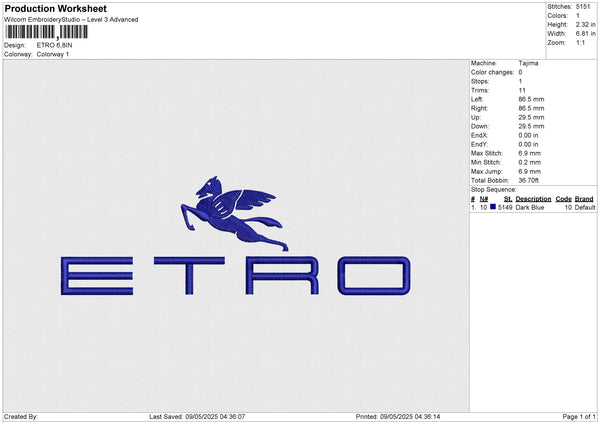Click the 'Max Stitch:' label
Viewport: 600px width, 424px height.
coord(487,153)
